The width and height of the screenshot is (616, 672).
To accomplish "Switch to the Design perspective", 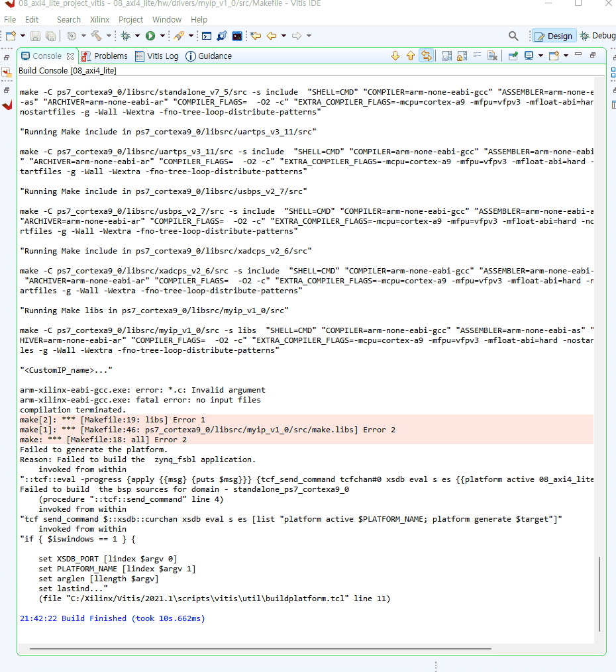I will [554, 36].
